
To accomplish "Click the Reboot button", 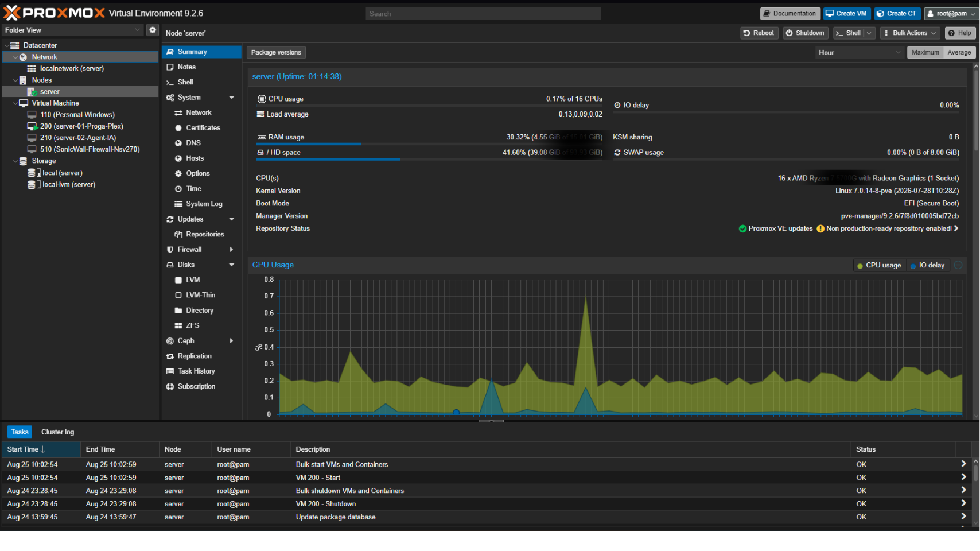I will click(x=759, y=33).
